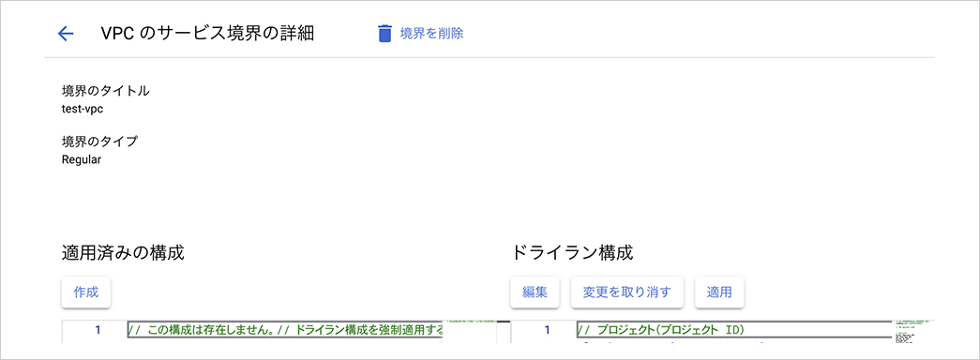Click the minimap of the applied config editor
980x360 pixels.
click(x=471, y=332)
